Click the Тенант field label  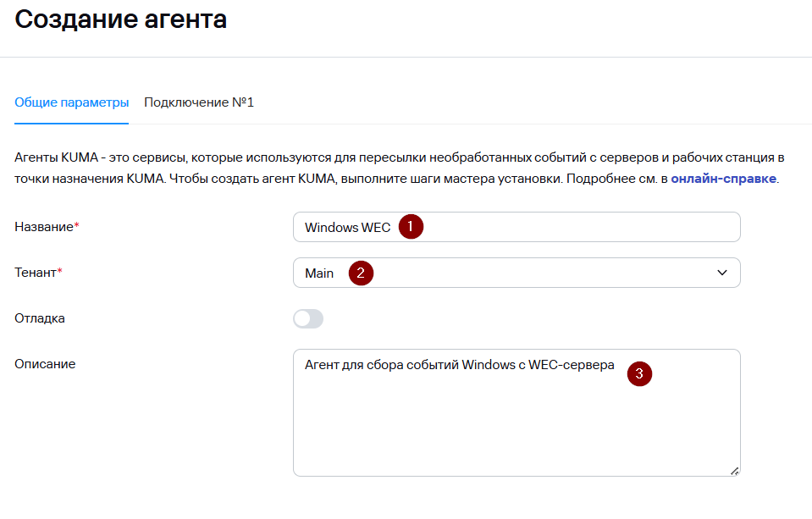coord(36,273)
